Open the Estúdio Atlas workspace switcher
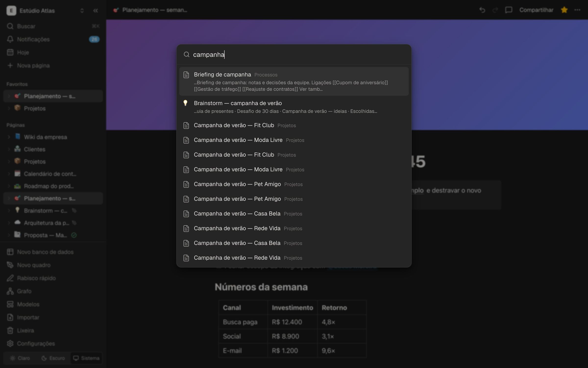588x368 pixels. click(x=46, y=11)
